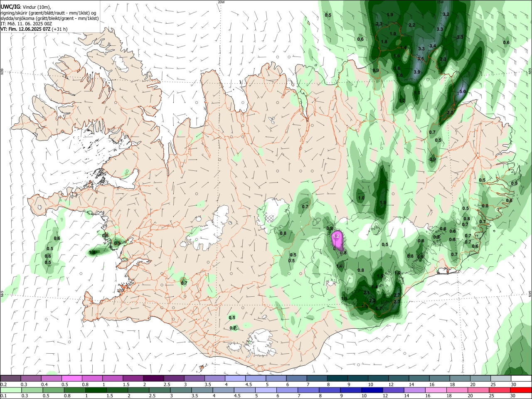532x399 pixels.
Task: Select the light pink 16–18 swatch in the lower legend row
Action: click(436, 390)
